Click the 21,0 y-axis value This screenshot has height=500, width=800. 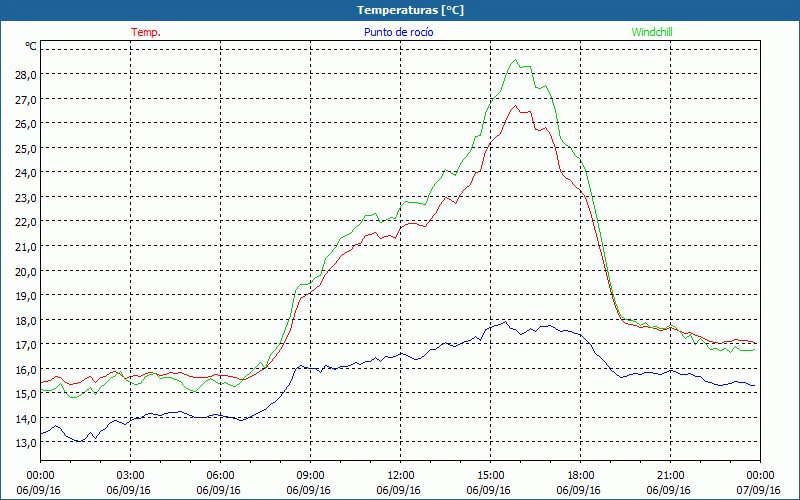click(x=26, y=247)
